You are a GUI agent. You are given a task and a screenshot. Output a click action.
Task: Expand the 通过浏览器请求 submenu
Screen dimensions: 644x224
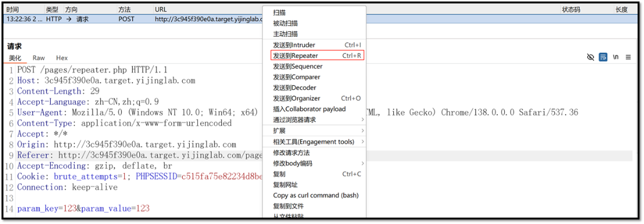click(314, 120)
